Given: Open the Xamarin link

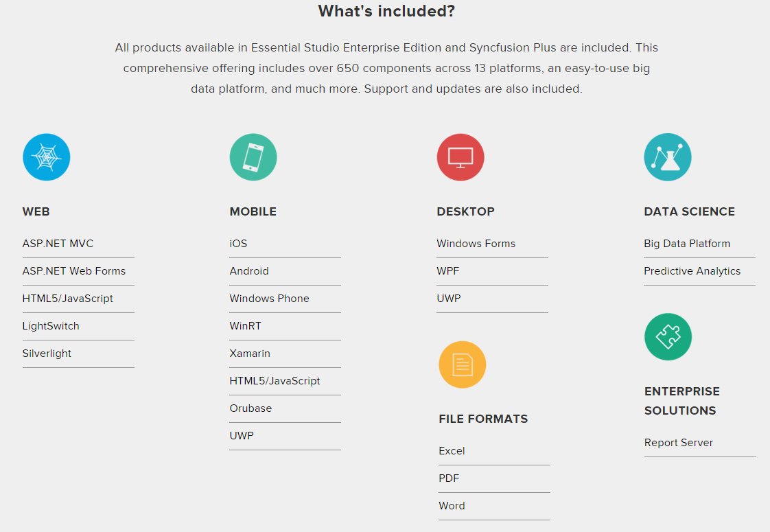Looking at the screenshot, I should tap(250, 354).
